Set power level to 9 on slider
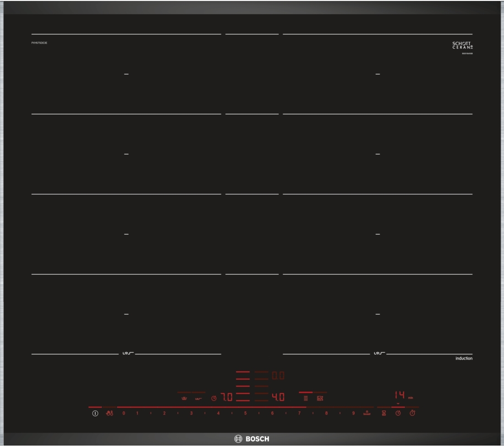The height and width of the screenshot is (447, 504). tap(353, 414)
